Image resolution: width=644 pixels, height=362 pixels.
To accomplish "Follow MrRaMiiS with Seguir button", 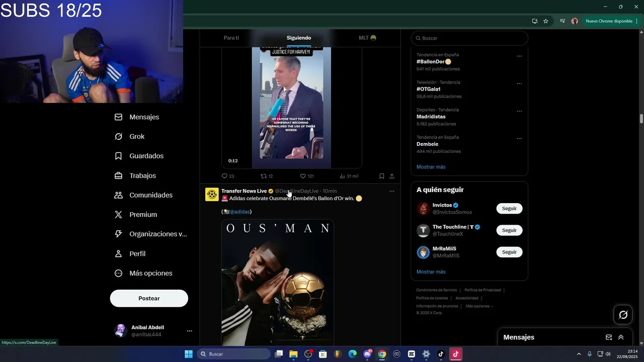I will pos(509,252).
